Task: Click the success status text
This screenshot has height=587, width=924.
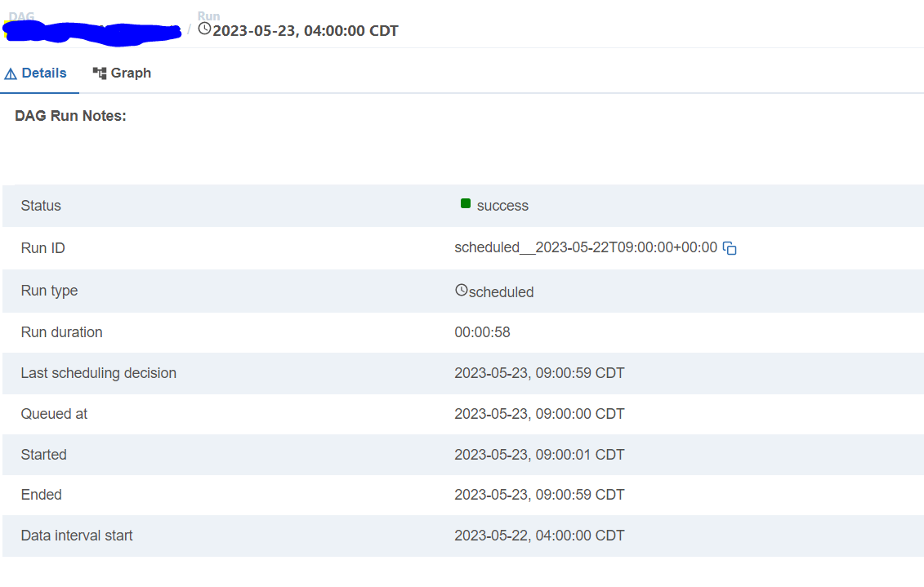Action: pos(502,205)
